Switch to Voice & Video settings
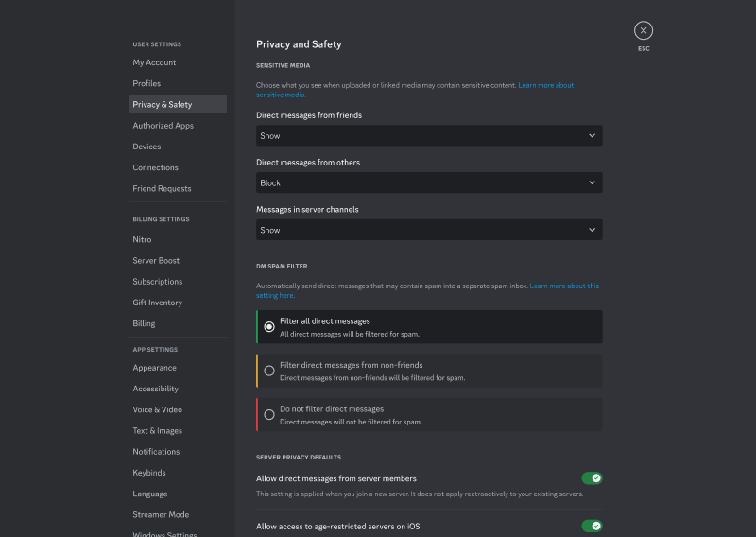756x537 pixels. tap(157, 409)
